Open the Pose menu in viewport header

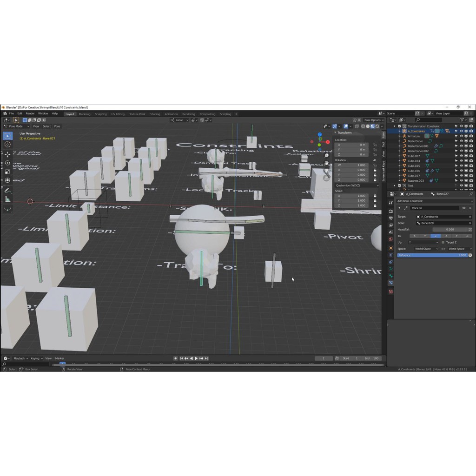coord(57,126)
